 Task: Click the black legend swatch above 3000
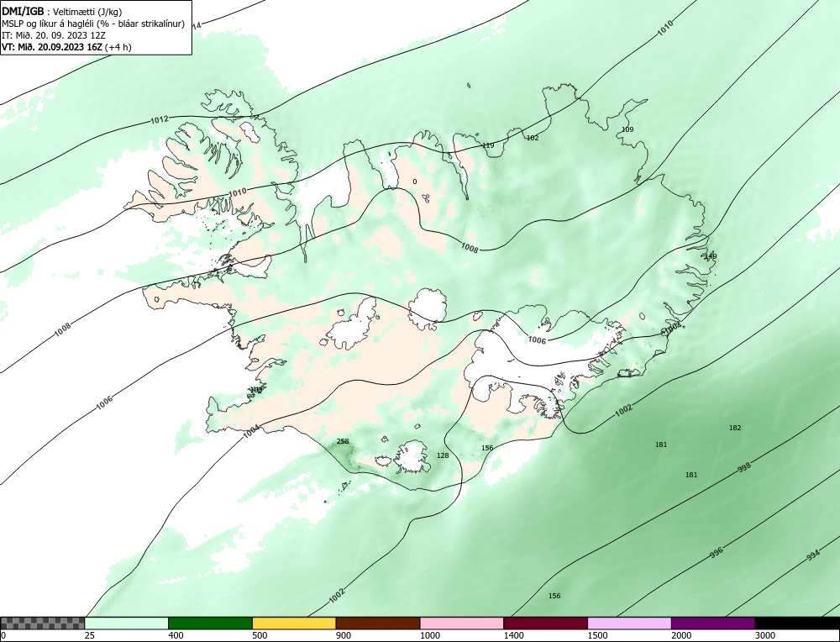tap(797, 623)
